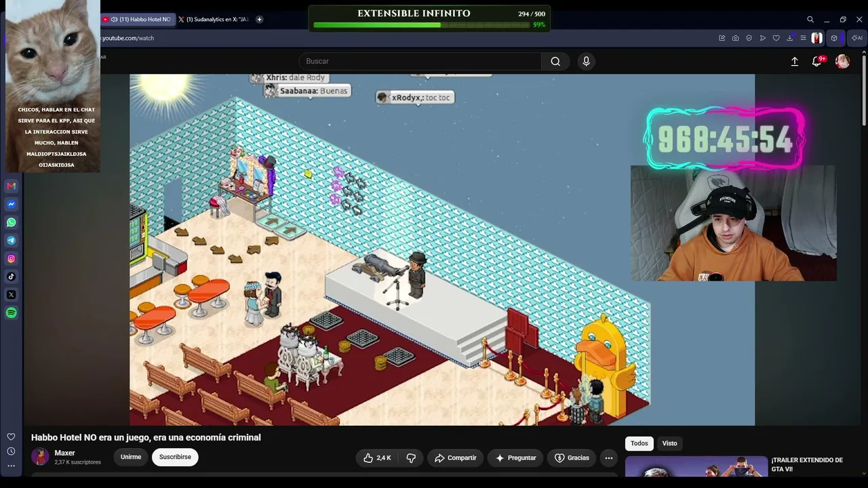Image resolution: width=868 pixels, height=488 pixels.
Task: Click the YouTube upload arrow icon
Action: [795, 62]
